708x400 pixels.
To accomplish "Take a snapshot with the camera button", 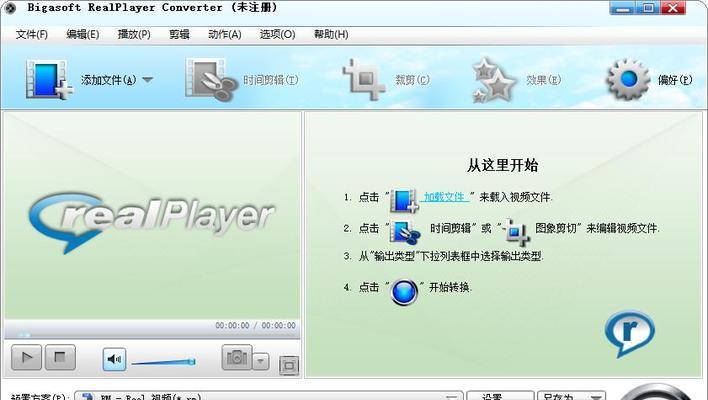I will (x=237, y=358).
